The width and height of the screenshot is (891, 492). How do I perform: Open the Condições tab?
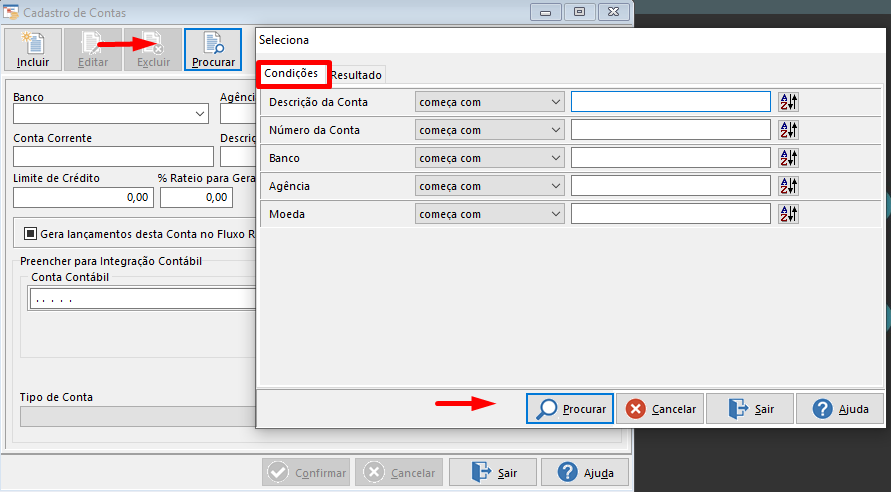click(291, 73)
